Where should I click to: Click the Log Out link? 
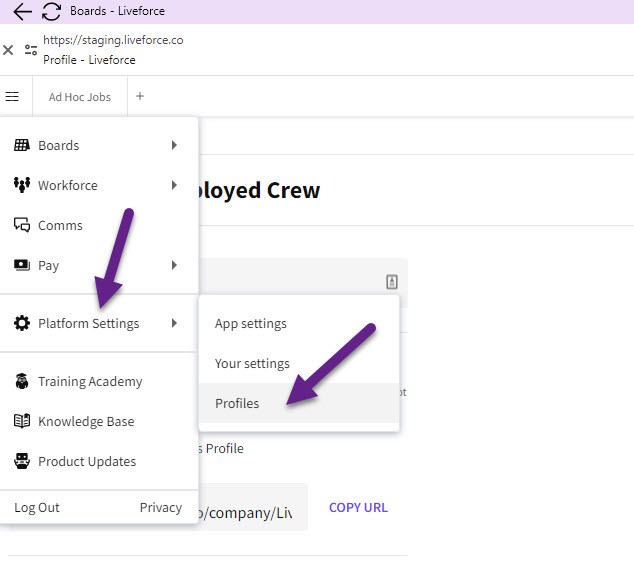[37, 507]
